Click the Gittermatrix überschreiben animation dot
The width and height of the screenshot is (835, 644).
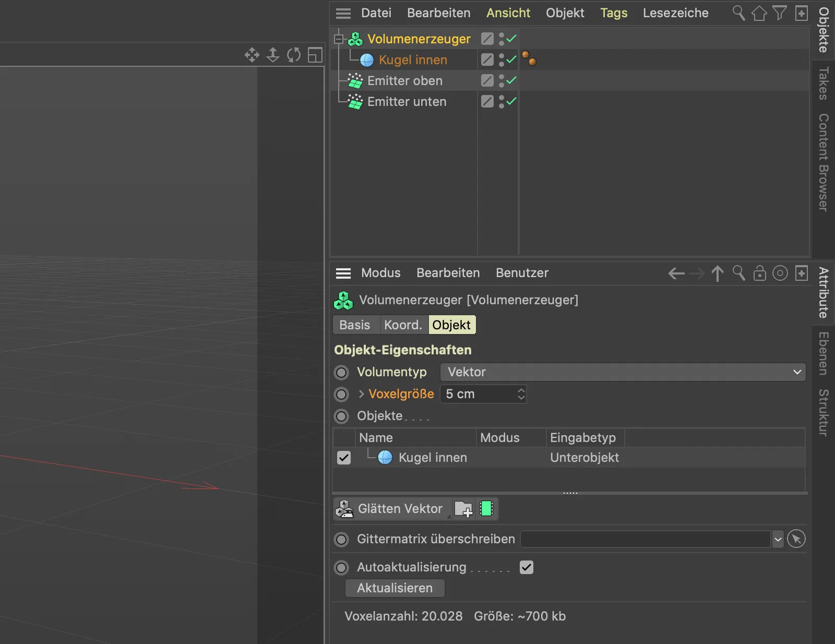[341, 540]
